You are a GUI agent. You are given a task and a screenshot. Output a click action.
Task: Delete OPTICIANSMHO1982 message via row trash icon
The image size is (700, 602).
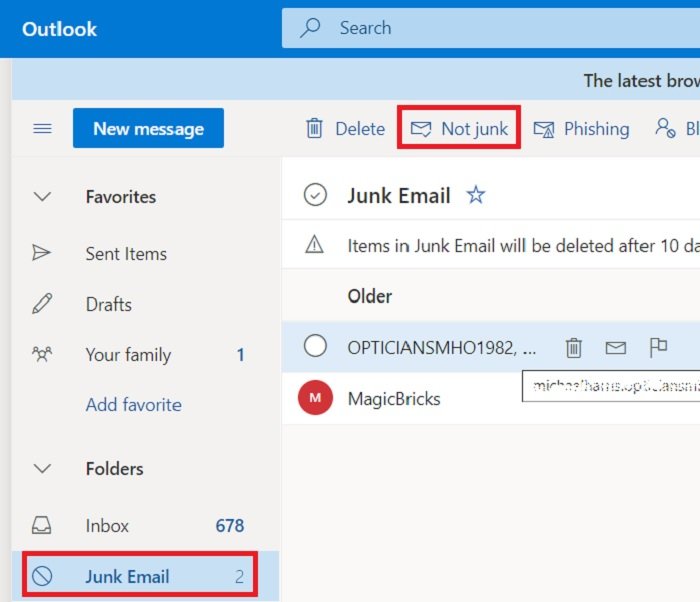[x=574, y=347]
